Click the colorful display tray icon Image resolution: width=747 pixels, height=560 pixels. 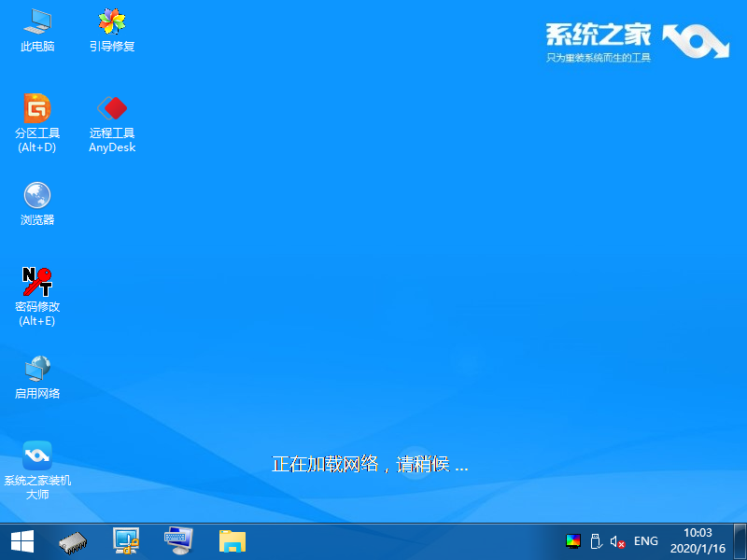coord(573,541)
